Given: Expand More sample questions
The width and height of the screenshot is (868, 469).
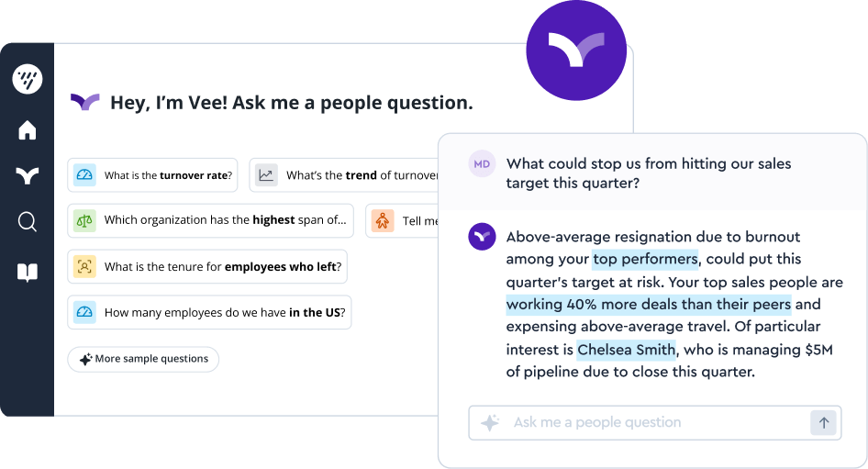Looking at the screenshot, I should [x=143, y=359].
